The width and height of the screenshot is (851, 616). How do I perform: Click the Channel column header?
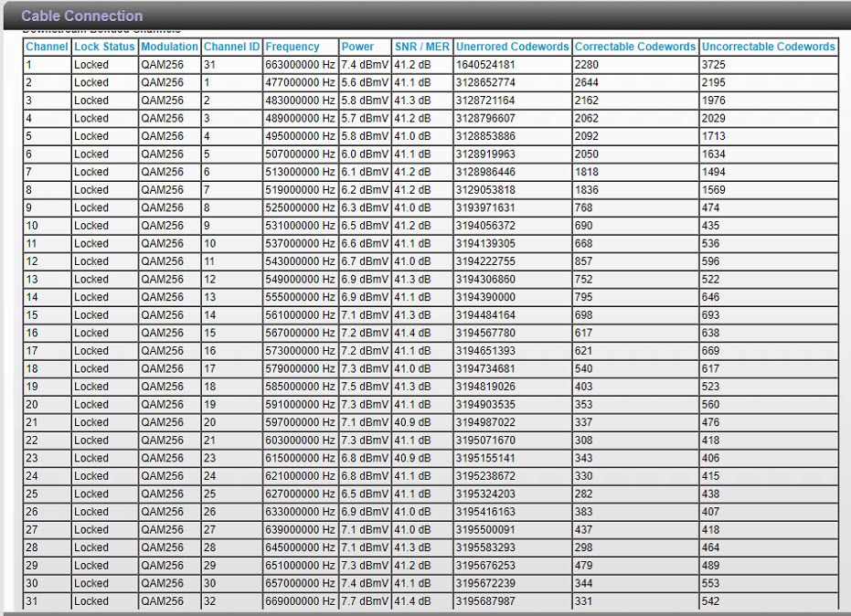47,47
